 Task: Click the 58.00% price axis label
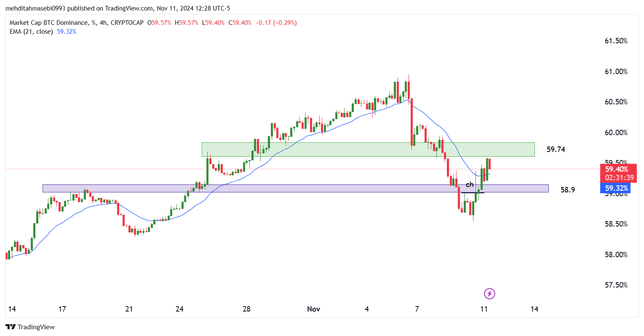coord(616,255)
